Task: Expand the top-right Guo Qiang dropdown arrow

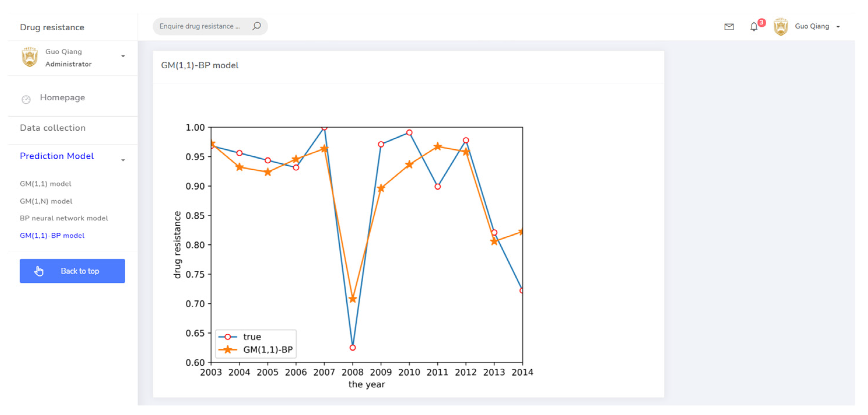Action: coord(838,27)
